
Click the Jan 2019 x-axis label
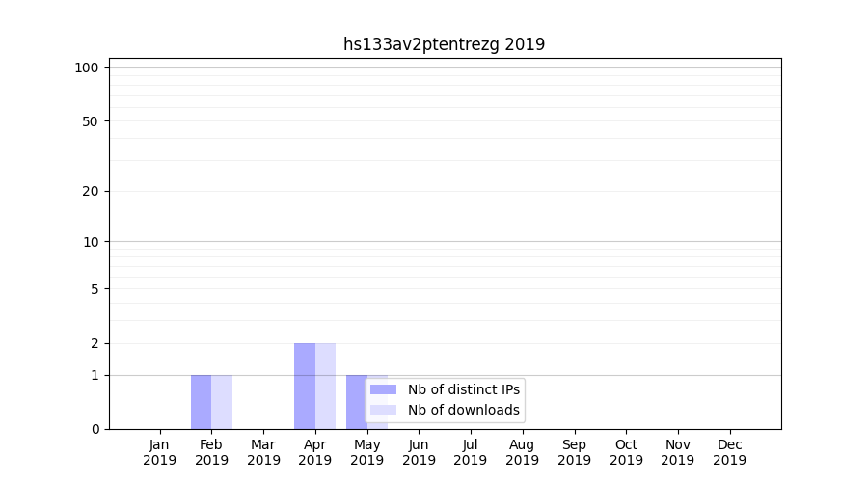point(159,452)
